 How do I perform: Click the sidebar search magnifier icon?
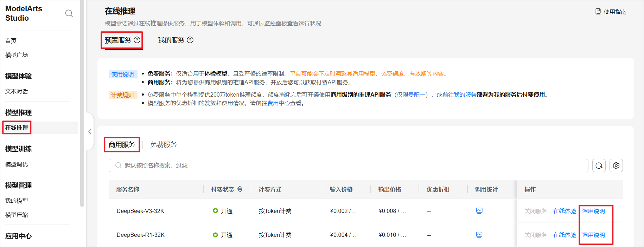pos(69,13)
